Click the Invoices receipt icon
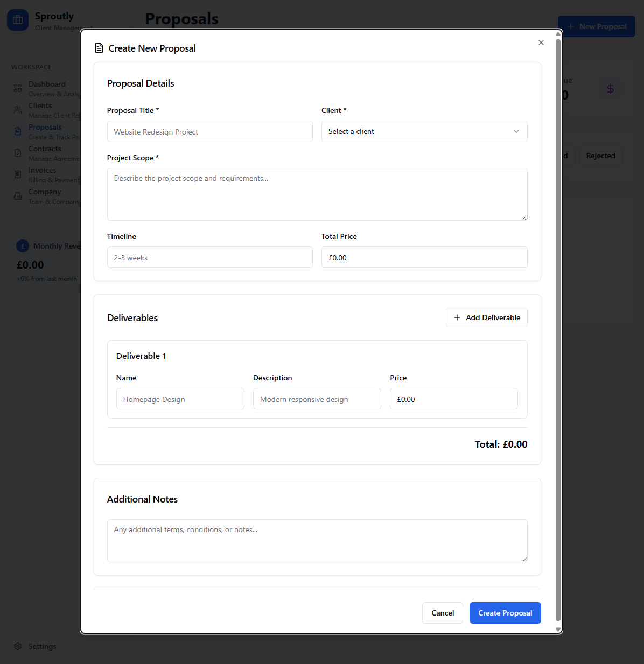The image size is (644, 664). pos(18,174)
